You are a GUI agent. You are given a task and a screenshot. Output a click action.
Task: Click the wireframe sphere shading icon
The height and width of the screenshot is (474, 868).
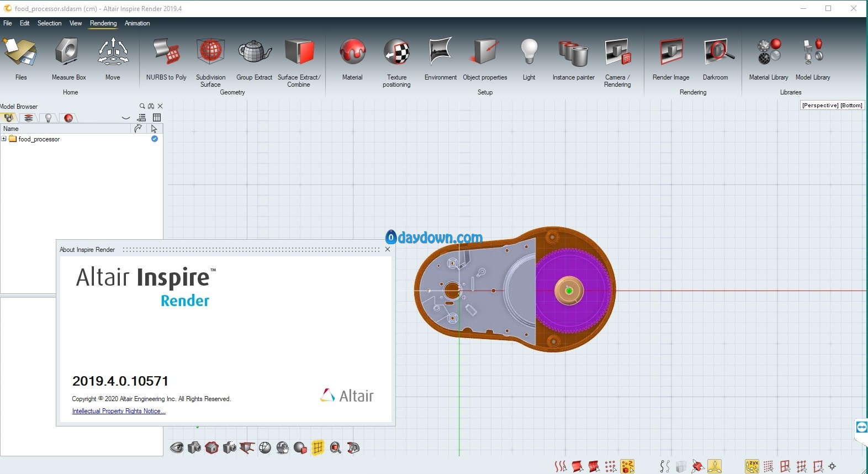264,447
